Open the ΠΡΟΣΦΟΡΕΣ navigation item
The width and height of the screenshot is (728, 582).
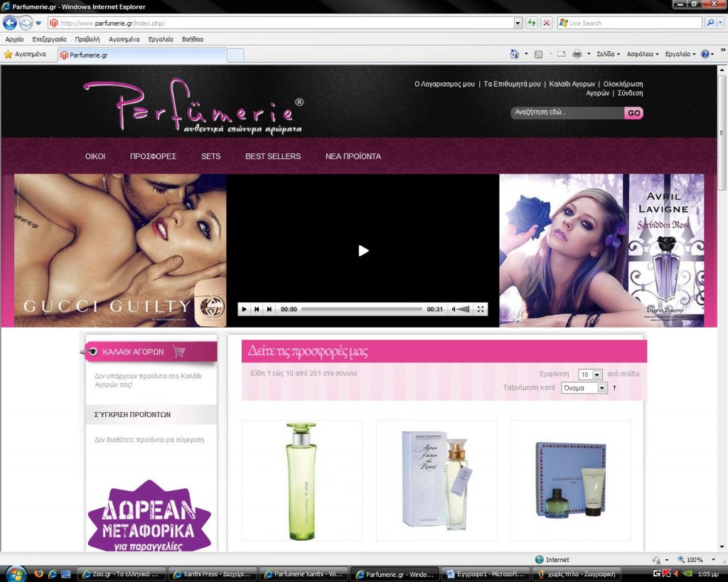tap(154, 156)
